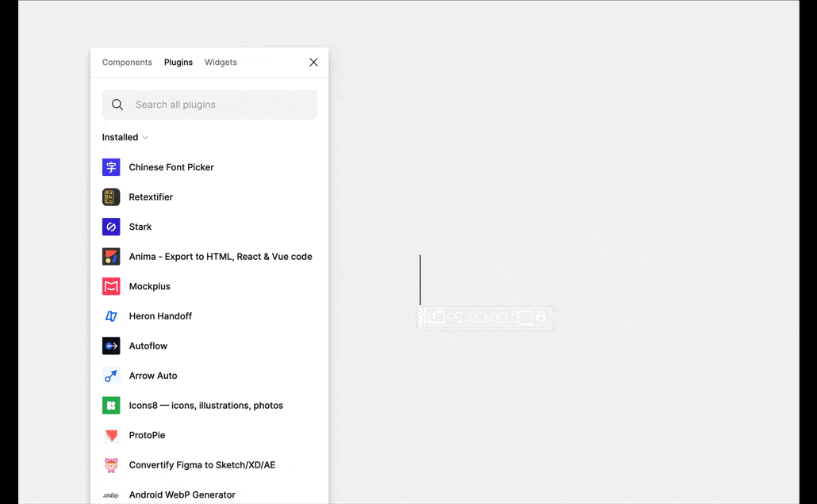
Task: Click the Retextifier plugin icon
Action: pyautogui.click(x=111, y=197)
